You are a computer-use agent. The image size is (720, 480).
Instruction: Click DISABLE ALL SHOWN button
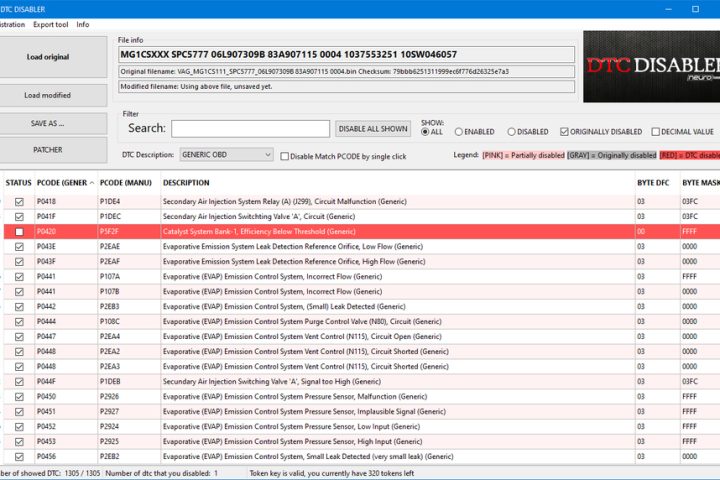click(373, 129)
